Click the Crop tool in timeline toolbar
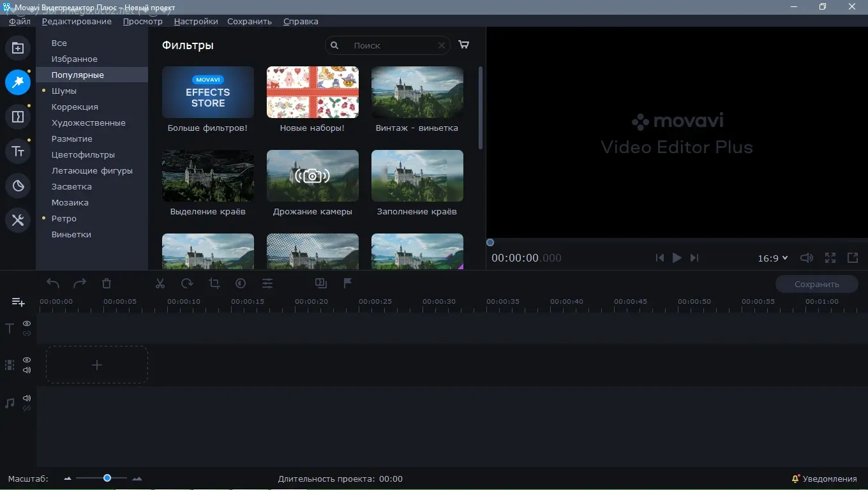 [x=214, y=284]
